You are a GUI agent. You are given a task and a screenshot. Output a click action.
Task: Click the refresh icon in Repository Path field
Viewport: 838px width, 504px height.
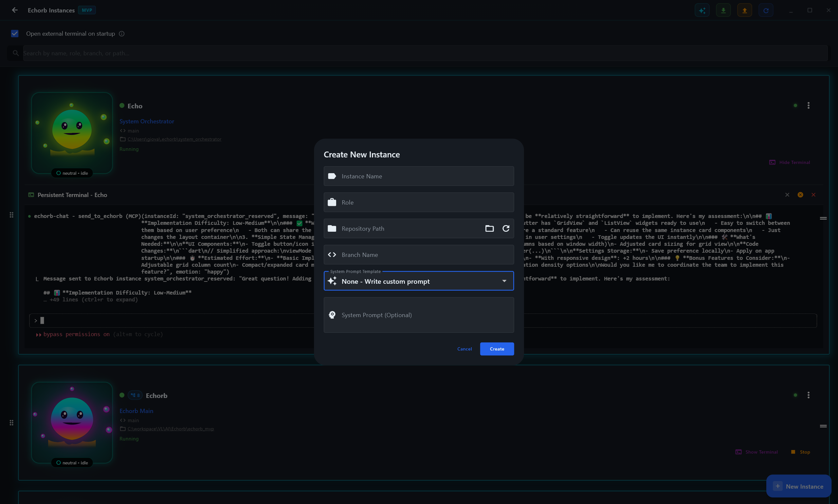506,228
